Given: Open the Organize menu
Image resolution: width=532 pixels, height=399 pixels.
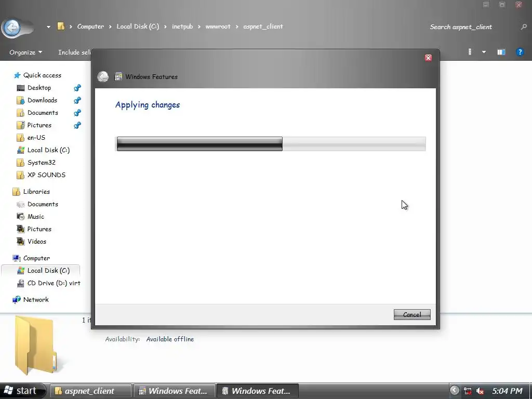Looking at the screenshot, I should pos(26,52).
